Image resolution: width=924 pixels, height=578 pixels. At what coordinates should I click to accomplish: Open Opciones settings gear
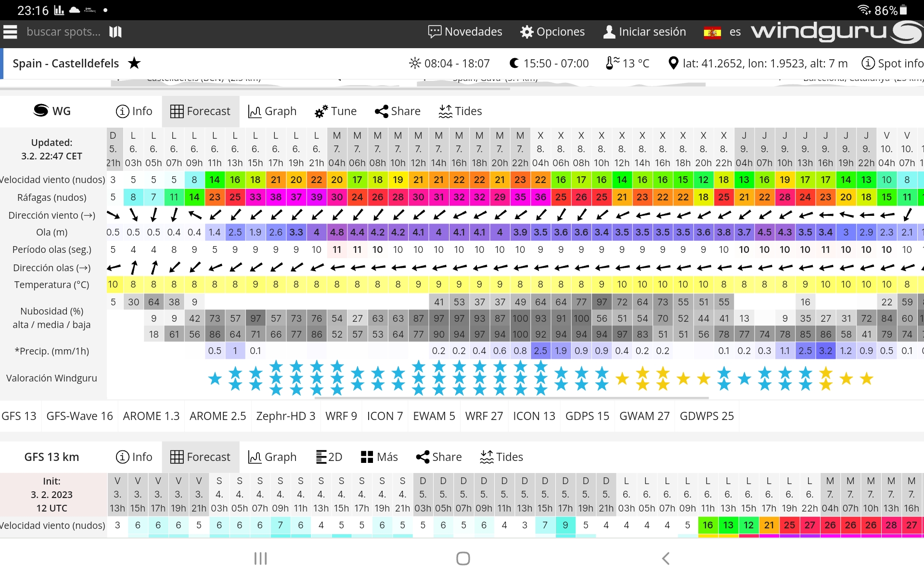[x=552, y=32]
